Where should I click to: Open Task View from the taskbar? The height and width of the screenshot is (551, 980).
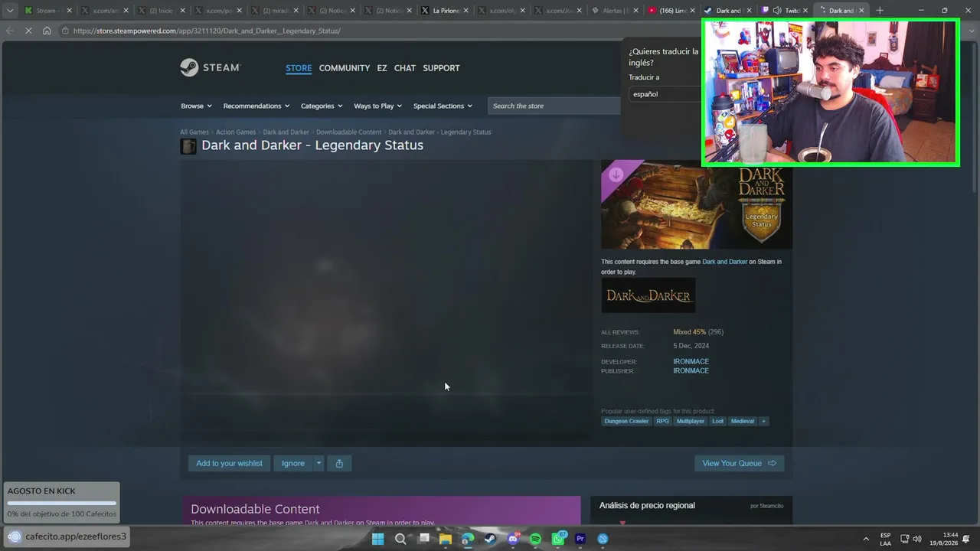[x=423, y=539]
